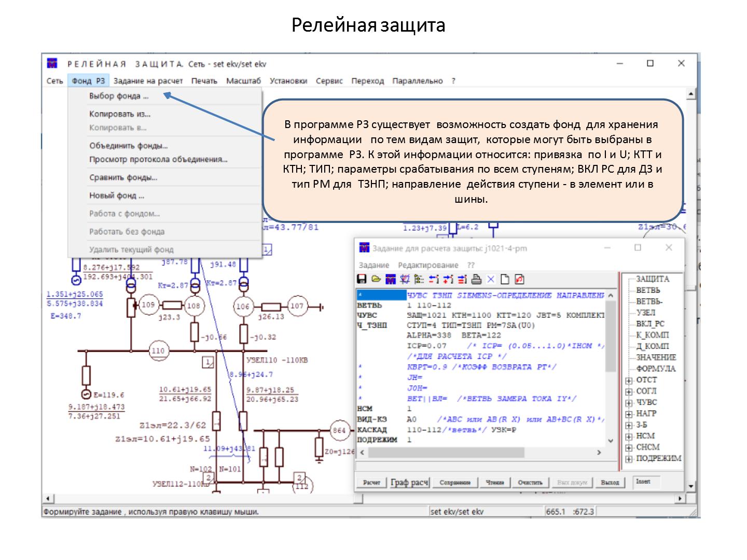Expand the ОТСТ tree node
Viewport: 747px width, 560px height.
click(x=629, y=381)
